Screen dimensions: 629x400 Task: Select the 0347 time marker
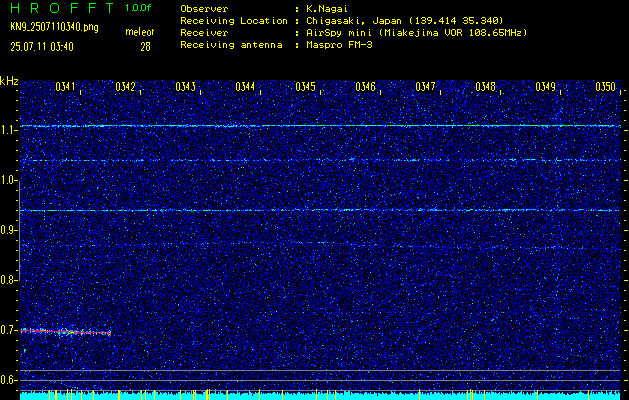(x=425, y=87)
